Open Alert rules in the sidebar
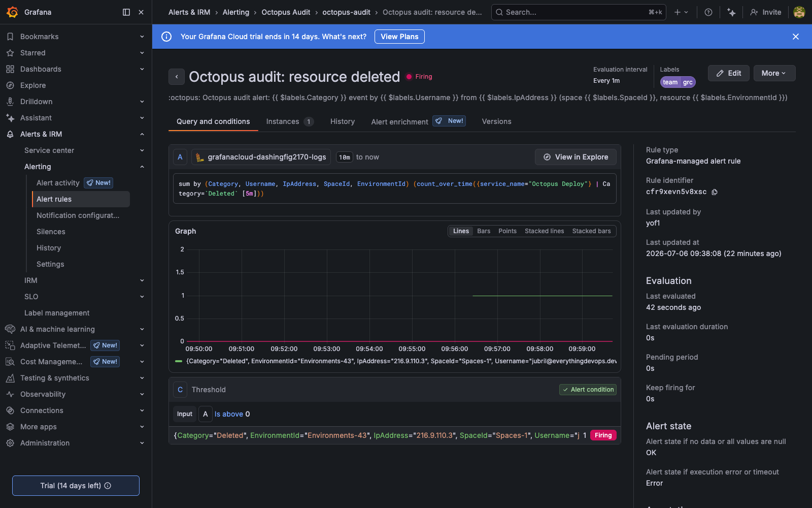Screen dimensions: 812x508 pos(81,199)
